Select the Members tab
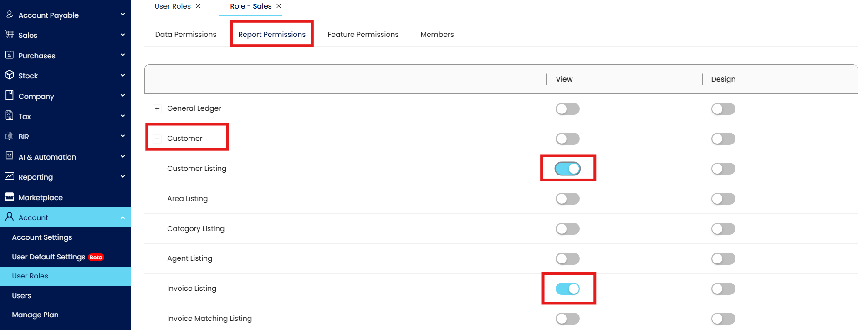The height and width of the screenshot is (330, 868). 437,35
